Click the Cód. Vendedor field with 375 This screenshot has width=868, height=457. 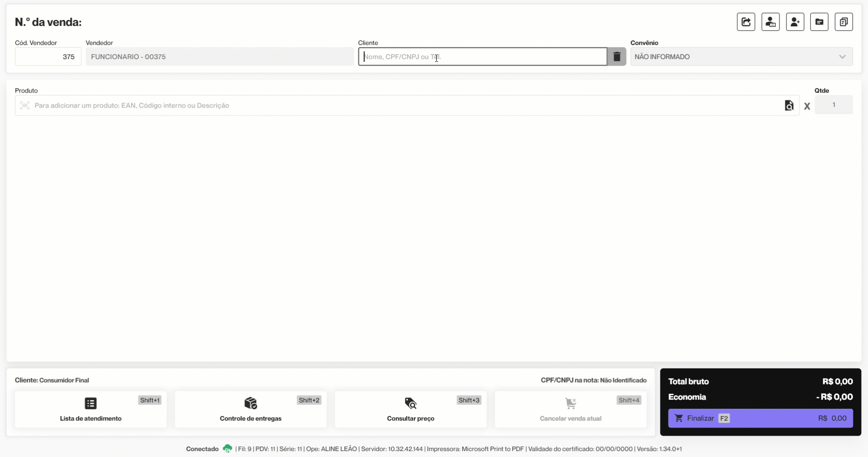pos(48,57)
